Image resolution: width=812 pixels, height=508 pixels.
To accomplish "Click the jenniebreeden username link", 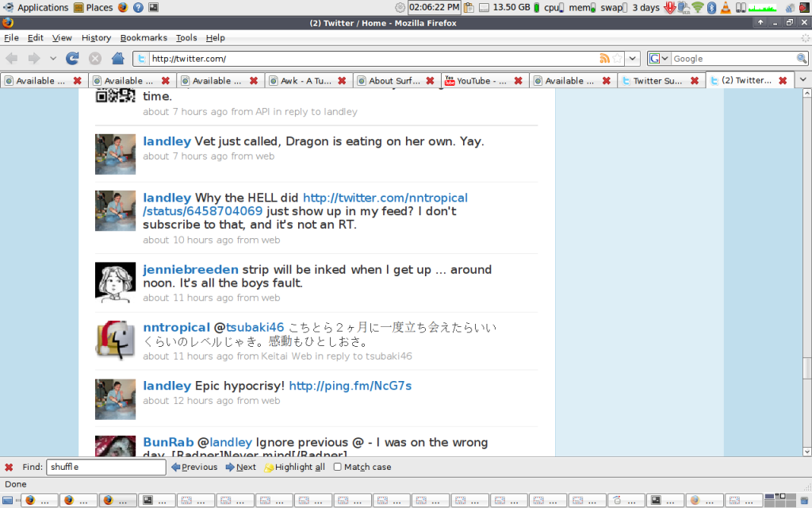I will click(x=190, y=270).
